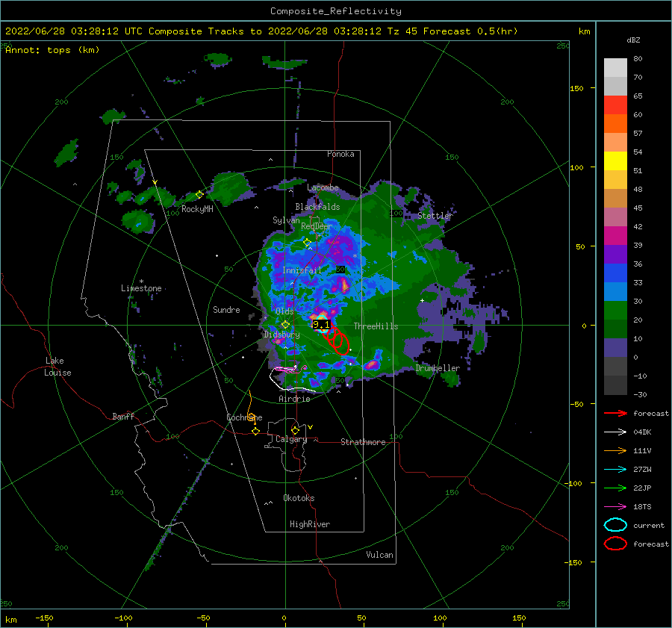672x628 pixels.
Task: Click the 27ZW legend text
Action: pyautogui.click(x=642, y=470)
